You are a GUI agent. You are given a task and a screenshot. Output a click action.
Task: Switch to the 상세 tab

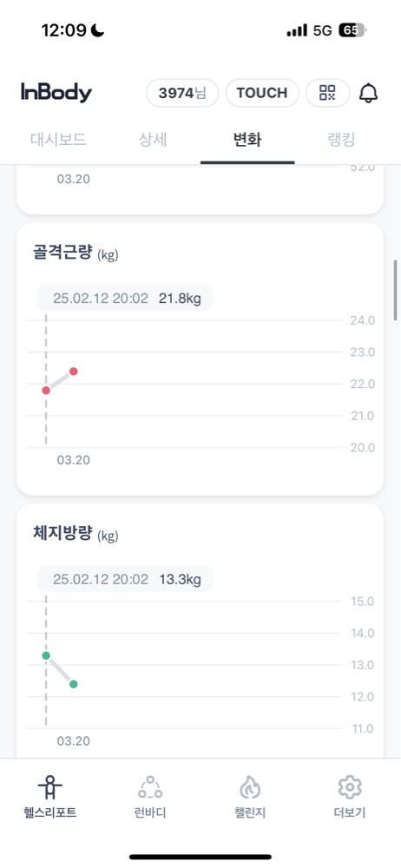(x=152, y=140)
